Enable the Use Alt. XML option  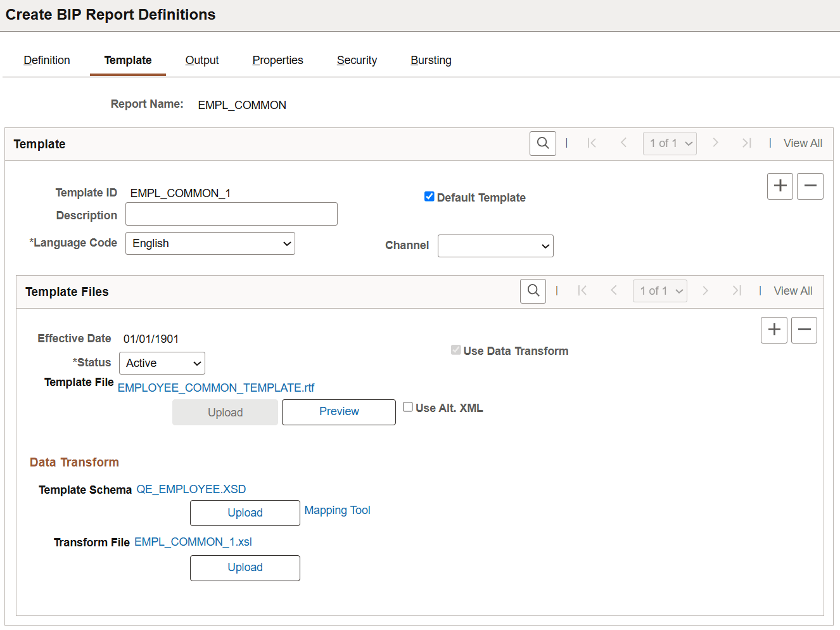(408, 407)
